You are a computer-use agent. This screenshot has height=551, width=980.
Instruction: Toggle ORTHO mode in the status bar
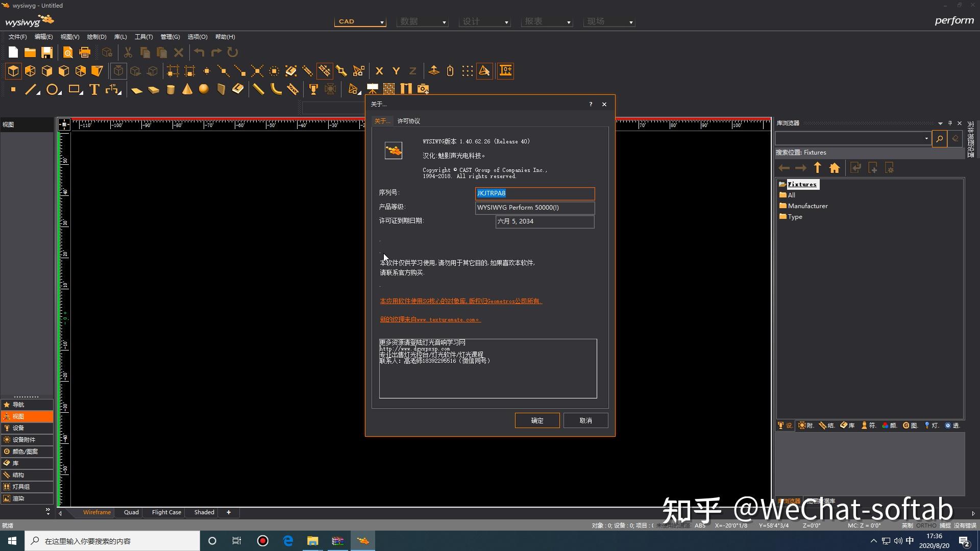tap(925, 525)
